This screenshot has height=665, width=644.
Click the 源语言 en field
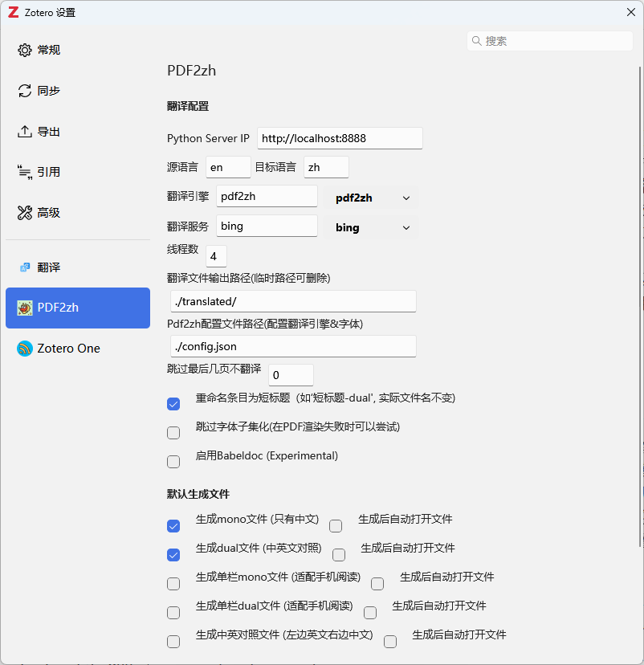point(228,167)
